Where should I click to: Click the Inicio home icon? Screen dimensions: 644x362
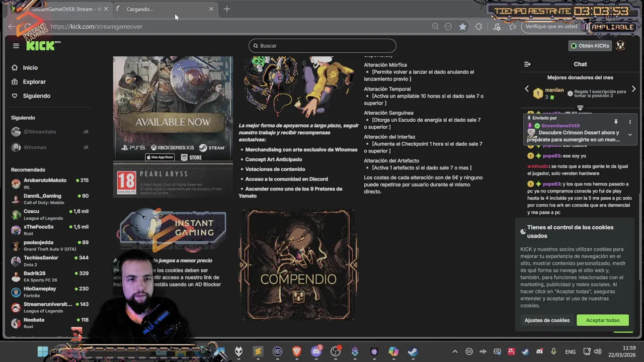point(15,67)
